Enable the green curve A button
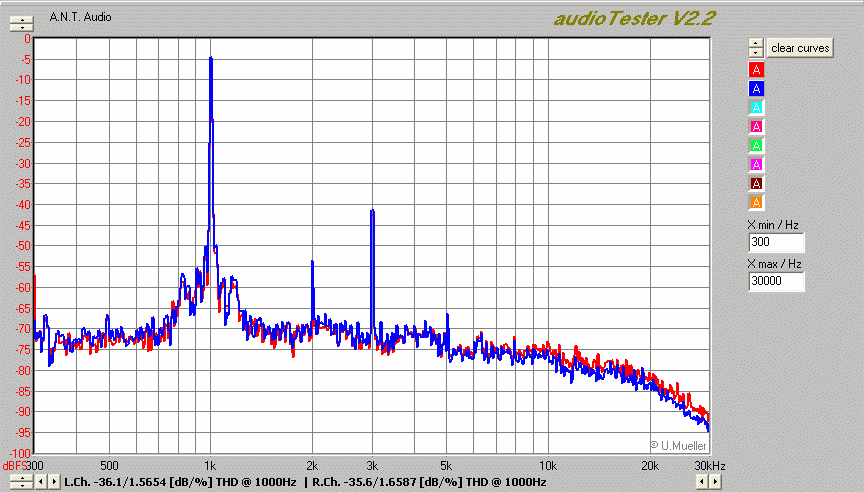The width and height of the screenshot is (864, 492). [x=756, y=145]
